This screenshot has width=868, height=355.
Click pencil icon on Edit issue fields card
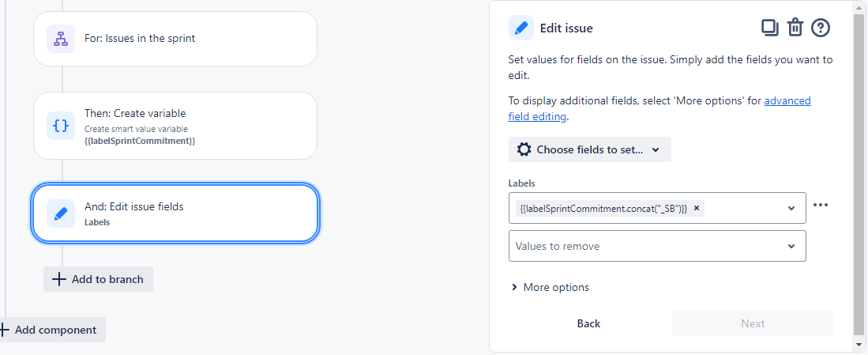click(x=61, y=213)
